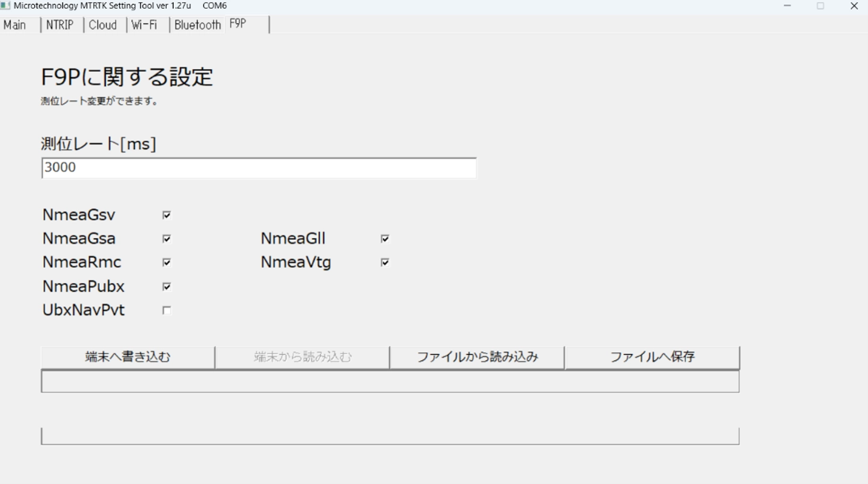The image size is (868, 484).
Task: Enable the UbxNavPvt checkbox
Action: (x=167, y=310)
